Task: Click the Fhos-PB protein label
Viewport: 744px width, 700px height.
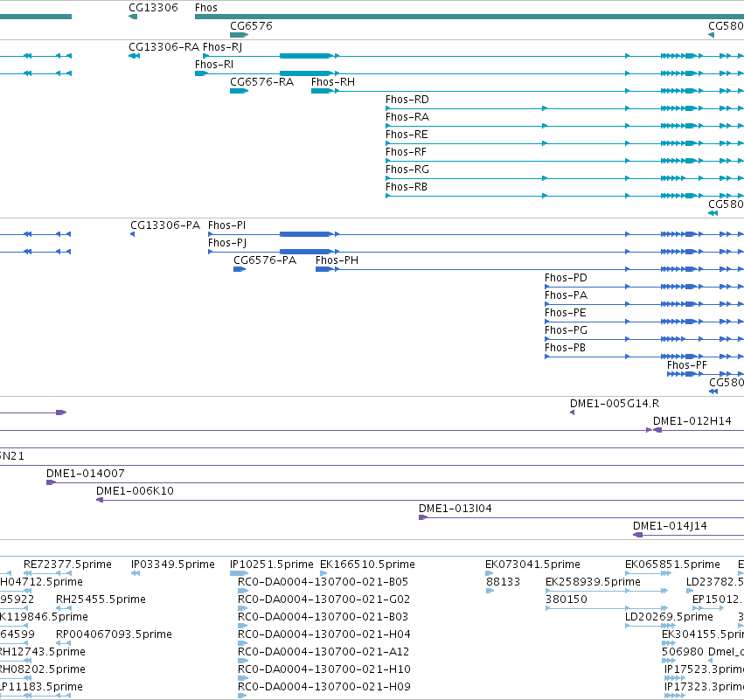Action: [x=565, y=348]
